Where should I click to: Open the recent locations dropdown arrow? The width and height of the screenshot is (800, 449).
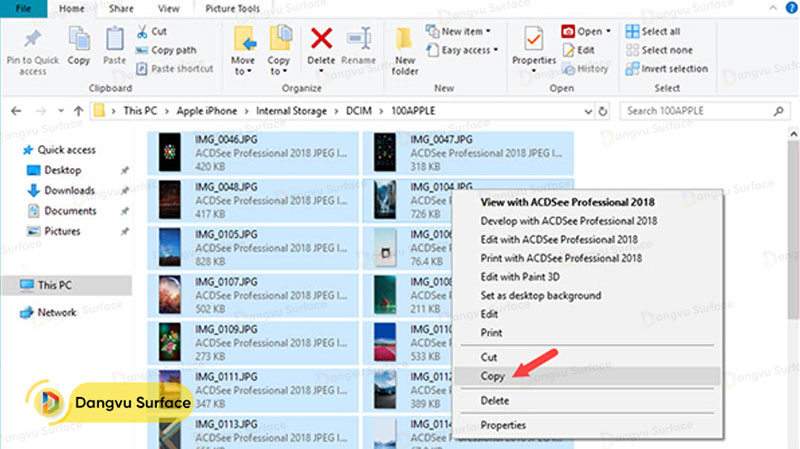pos(61,111)
